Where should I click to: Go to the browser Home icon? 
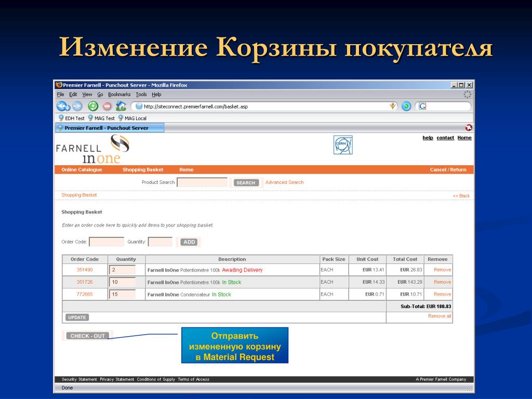[121, 106]
